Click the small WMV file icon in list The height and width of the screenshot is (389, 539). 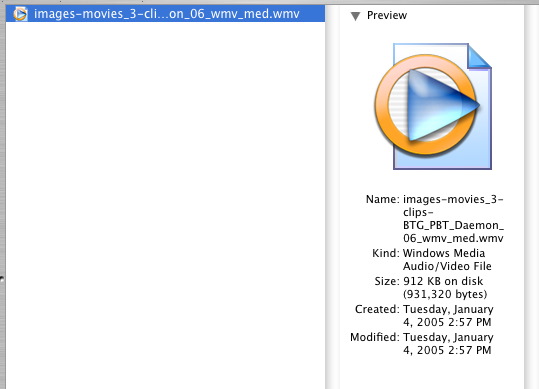point(20,14)
